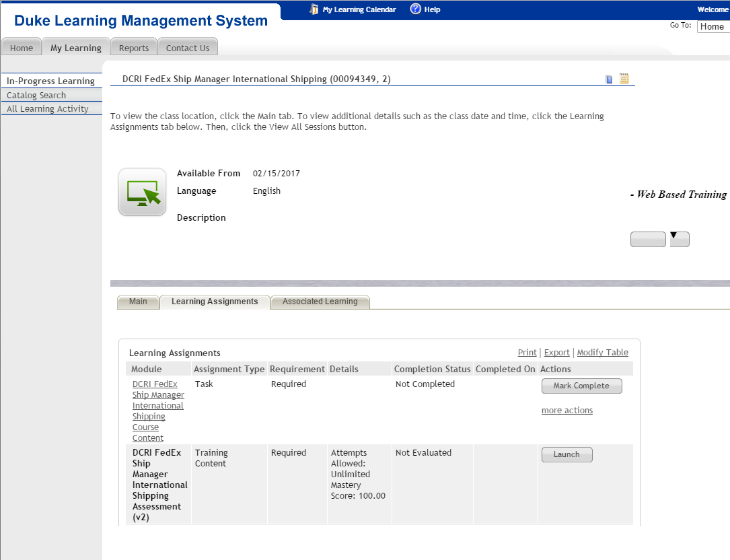Click the blue book icon beside course title
The height and width of the screenshot is (560, 730).
coord(609,79)
